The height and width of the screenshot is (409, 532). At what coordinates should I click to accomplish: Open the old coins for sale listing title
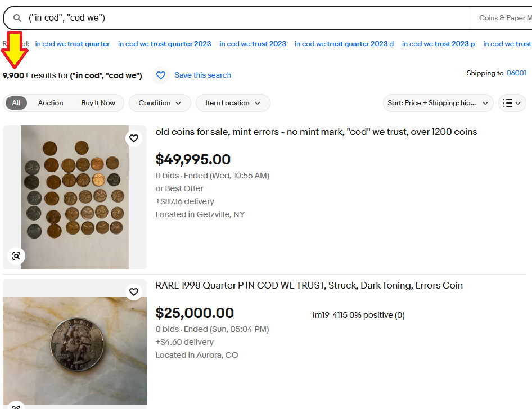316,132
